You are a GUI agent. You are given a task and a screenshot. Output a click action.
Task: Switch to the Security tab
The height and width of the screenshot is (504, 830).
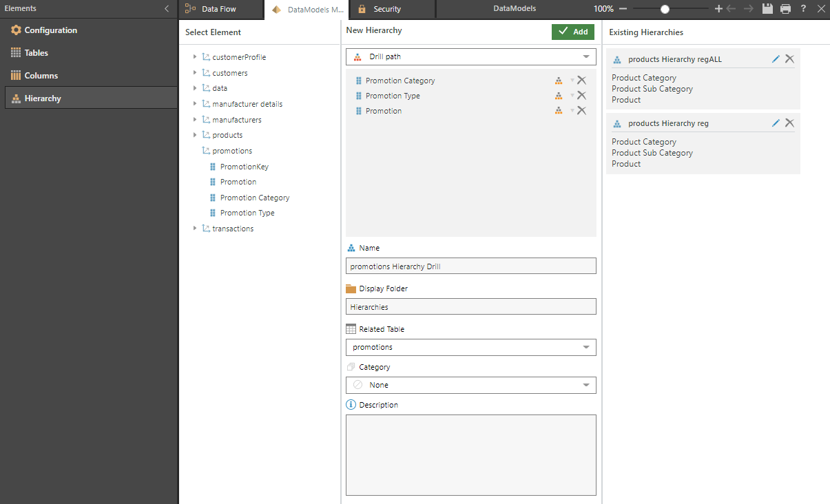click(x=386, y=10)
